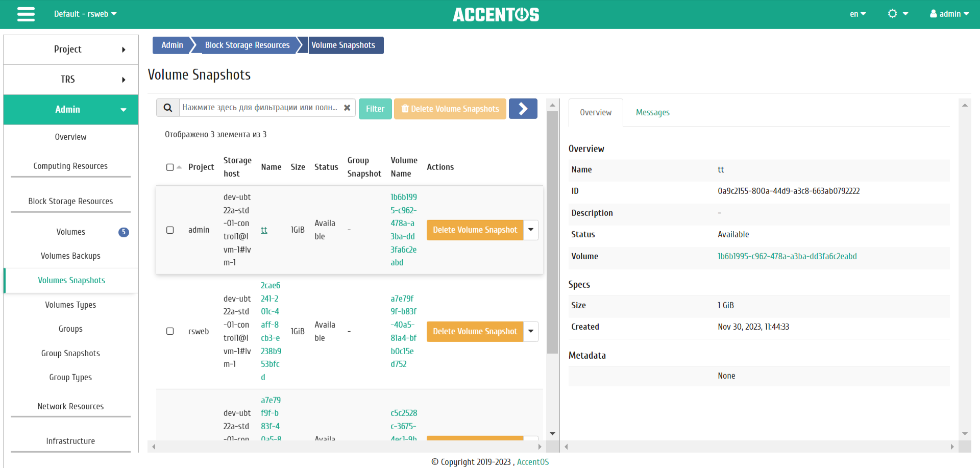Open Network Resources in the sidebar
The width and height of the screenshot is (980, 468).
pos(71,406)
